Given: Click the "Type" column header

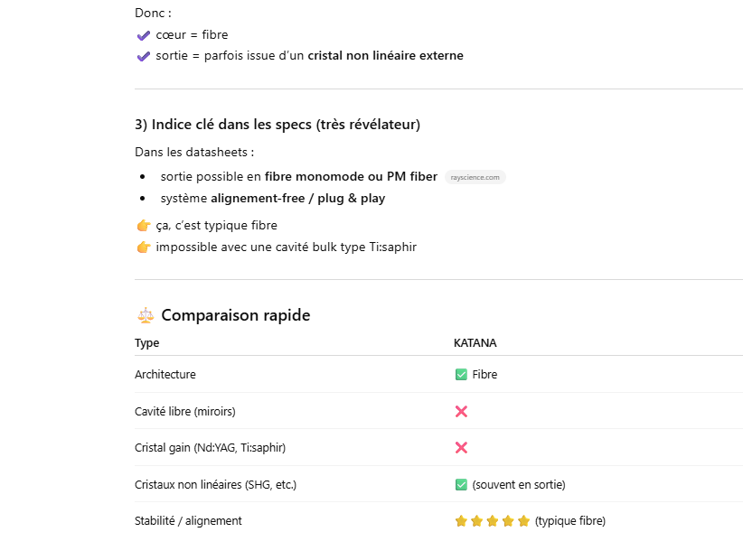Looking at the screenshot, I should (x=146, y=343).
